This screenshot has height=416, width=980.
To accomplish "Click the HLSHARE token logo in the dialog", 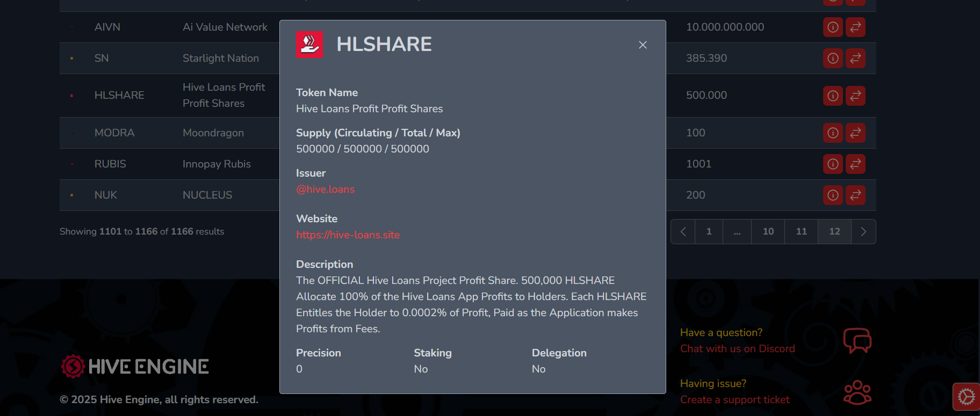I will click(309, 44).
